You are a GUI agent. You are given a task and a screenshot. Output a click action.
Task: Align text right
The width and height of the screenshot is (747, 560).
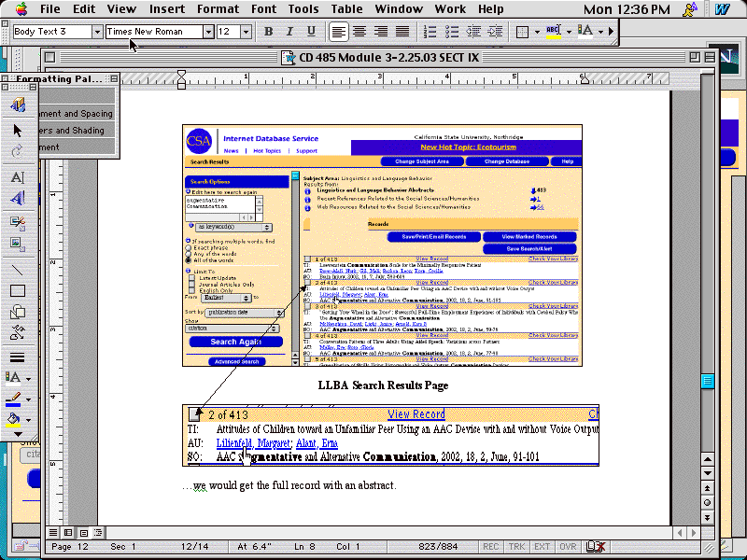pos(381,32)
